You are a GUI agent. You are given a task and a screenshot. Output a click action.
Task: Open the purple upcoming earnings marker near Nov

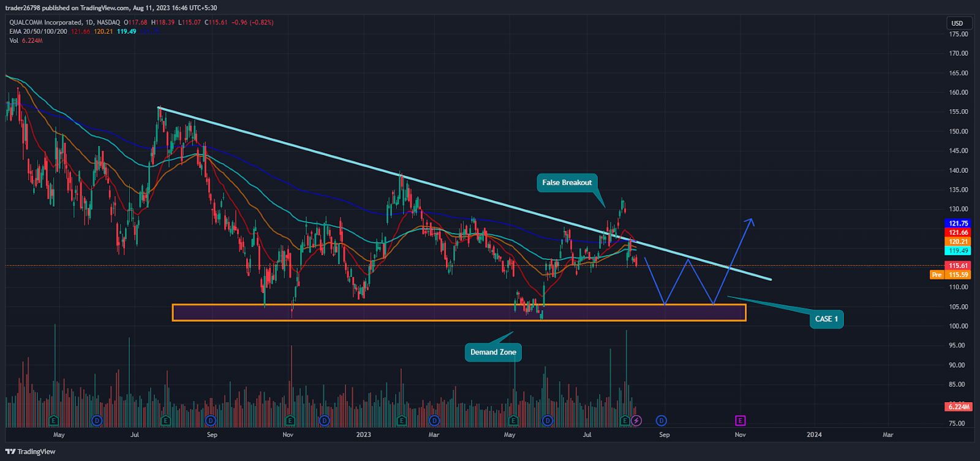(x=741, y=421)
